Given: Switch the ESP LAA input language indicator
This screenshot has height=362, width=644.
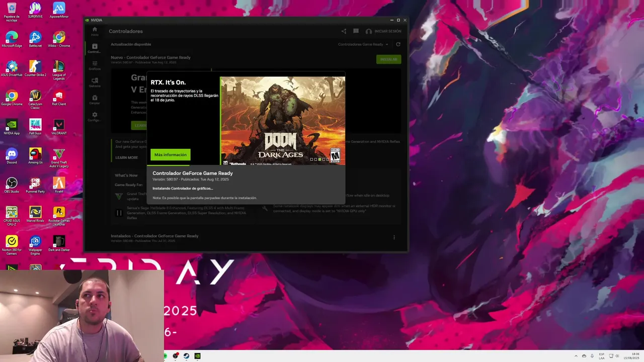Looking at the screenshot, I should tap(602, 356).
